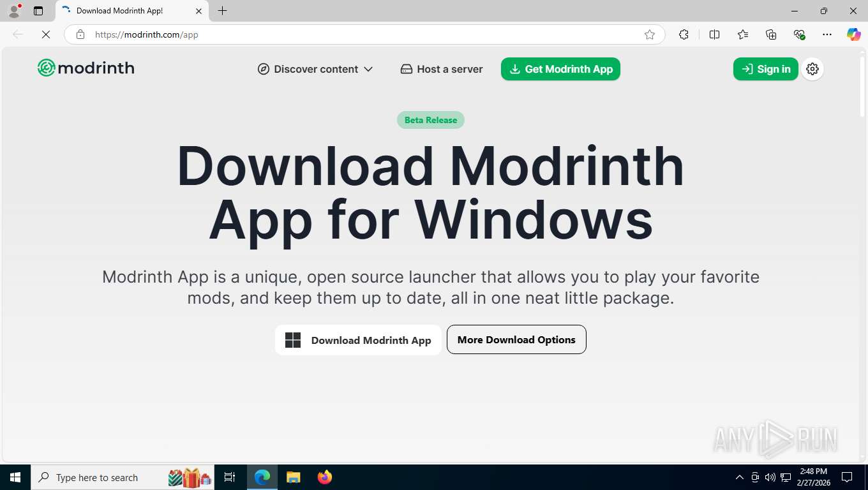The height and width of the screenshot is (490, 868).
Task: Open browser Collections
Action: 771,34
